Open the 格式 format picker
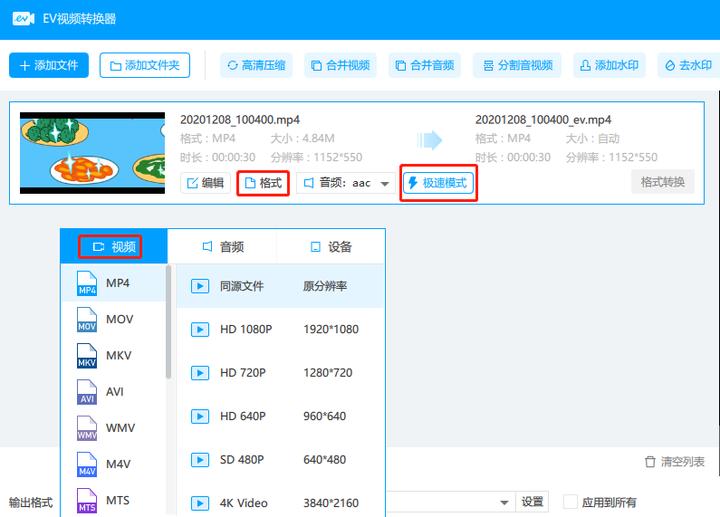The width and height of the screenshot is (720, 517). (x=263, y=183)
